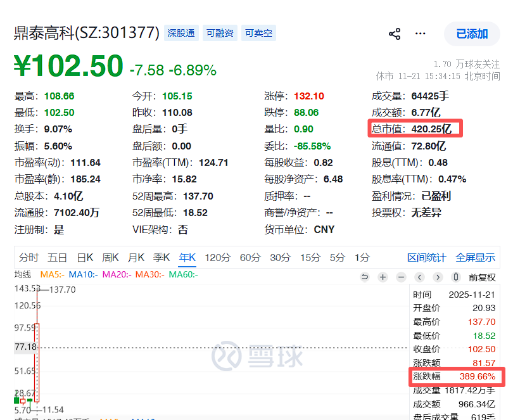Viewport: 513px width, 420px height.
Task: Switch to the 分时 intraday tab
Action: tap(28, 258)
